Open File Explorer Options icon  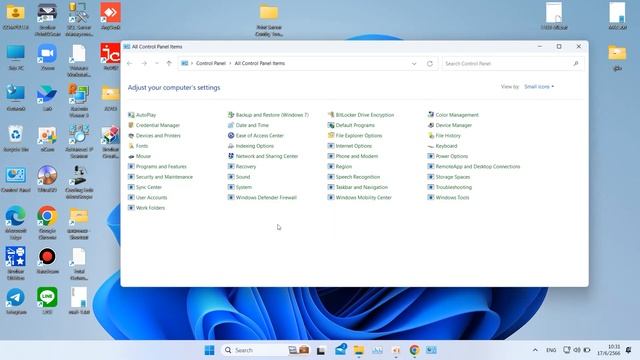point(331,136)
